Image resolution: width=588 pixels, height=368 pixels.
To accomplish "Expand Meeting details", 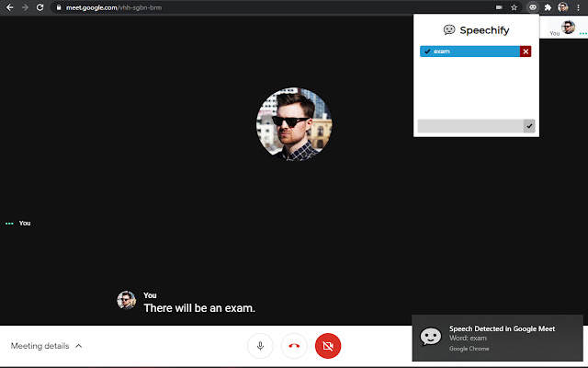I will coord(46,346).
